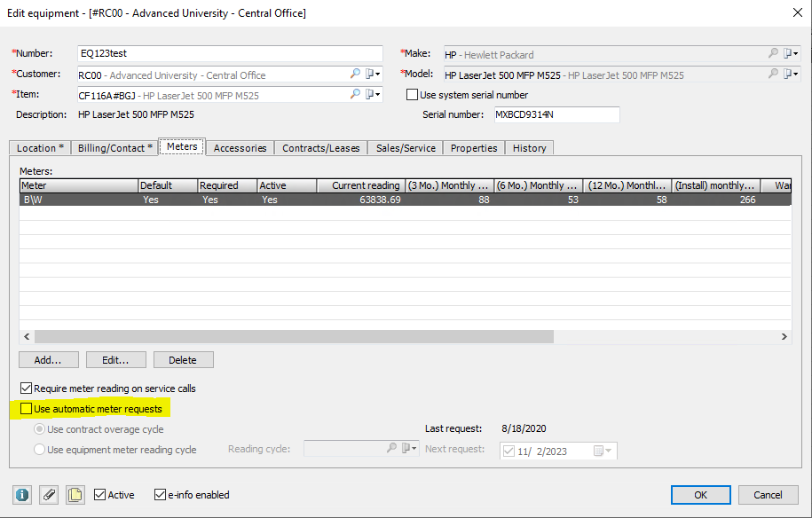Click the (Install) monthly column header

pyautogui.click(x=716, y=185)
